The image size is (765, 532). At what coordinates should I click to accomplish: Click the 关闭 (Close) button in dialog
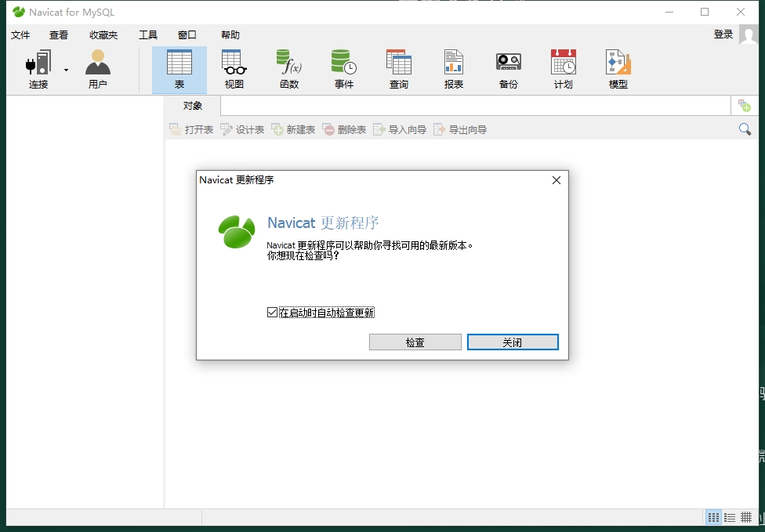[x=513, y=342]
